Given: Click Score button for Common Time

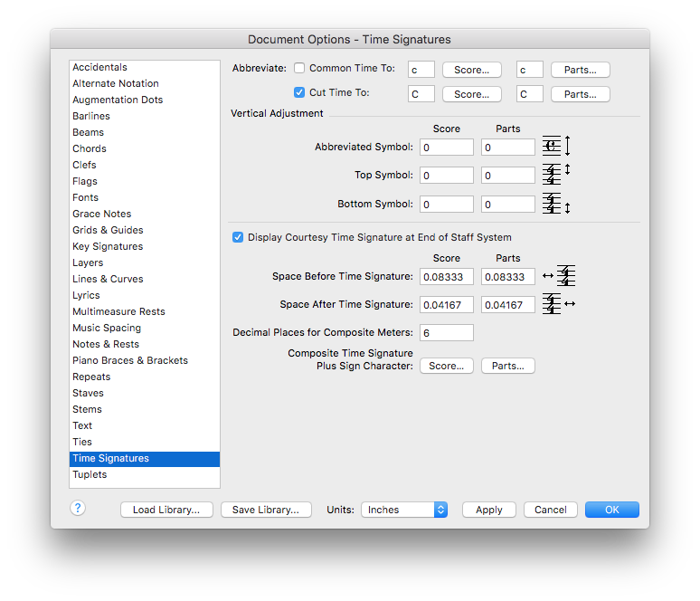Looking at the screenshot, I should tap(472, 70).
